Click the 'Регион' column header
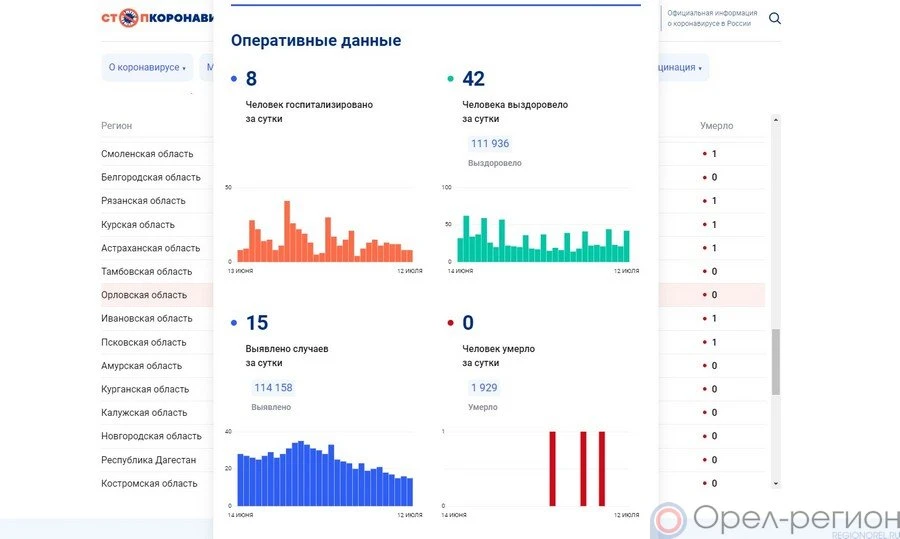The height and width of the screenshot is (539, 900). click(116, 126)
